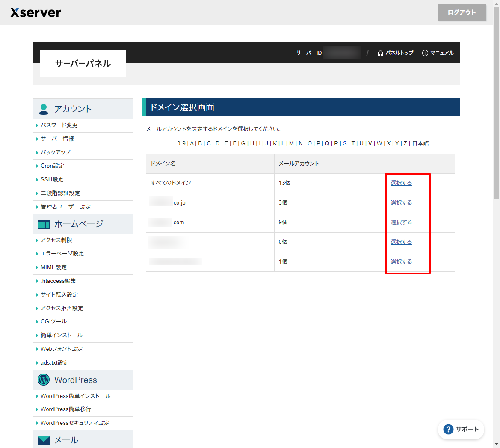Filter domains by letter S

345,144
